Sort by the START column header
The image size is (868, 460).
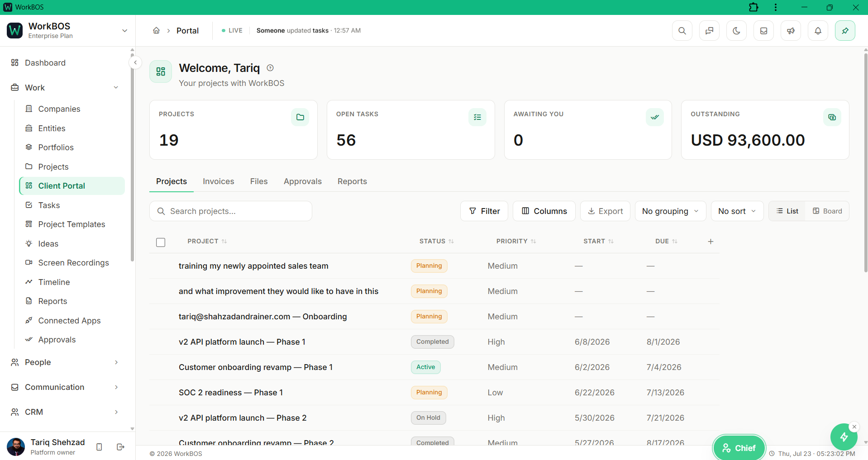point(598,242)
